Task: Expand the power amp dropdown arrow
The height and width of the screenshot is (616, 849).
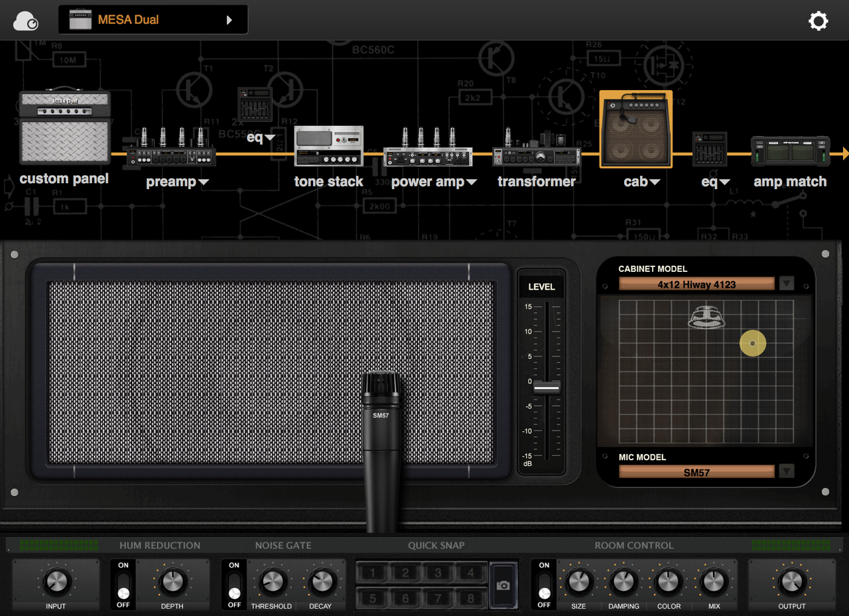Action: click(472, 182)
